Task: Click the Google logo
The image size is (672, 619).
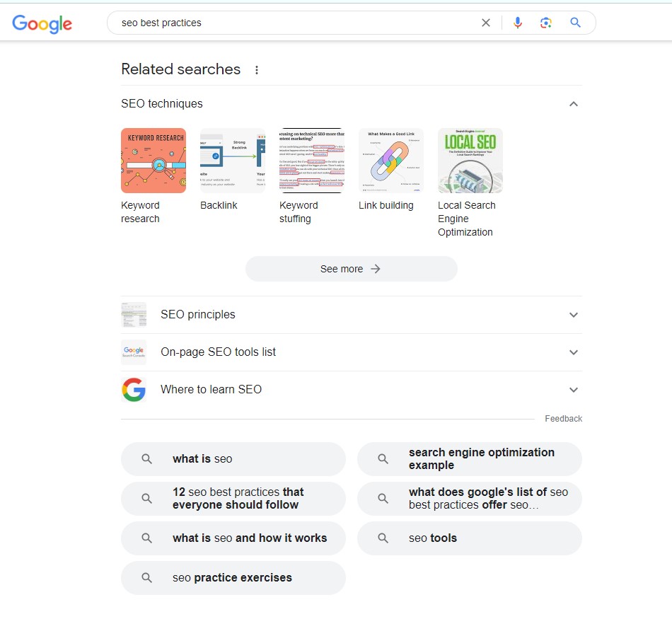Action: [42, 23]
